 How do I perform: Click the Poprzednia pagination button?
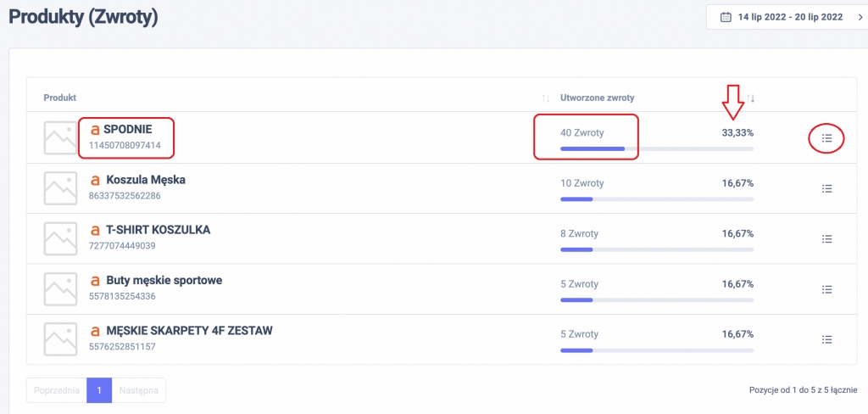coord(57,390)
